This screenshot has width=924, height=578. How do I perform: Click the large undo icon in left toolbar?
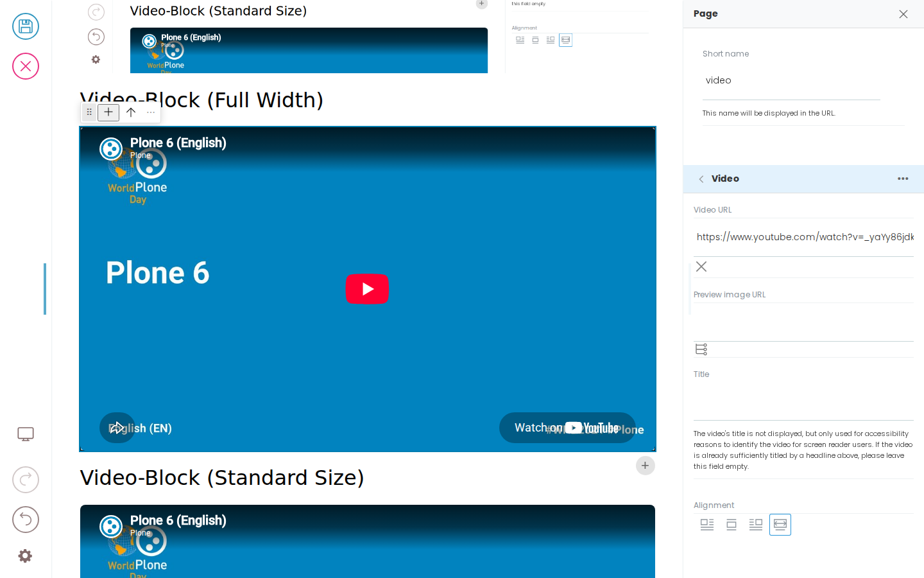(x=26, y=520)
